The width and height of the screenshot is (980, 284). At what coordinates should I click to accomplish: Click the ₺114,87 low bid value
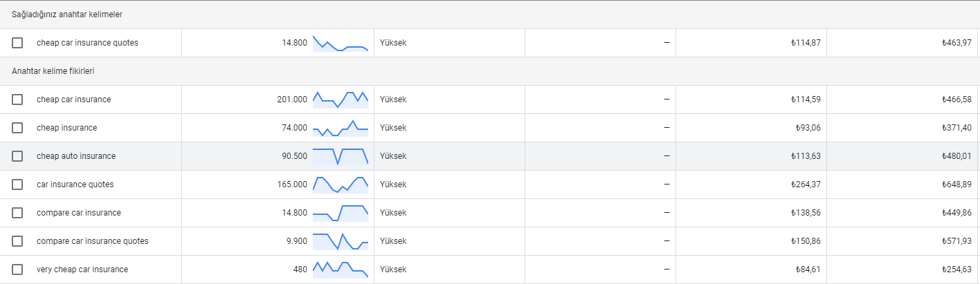(x=806, y=43)
